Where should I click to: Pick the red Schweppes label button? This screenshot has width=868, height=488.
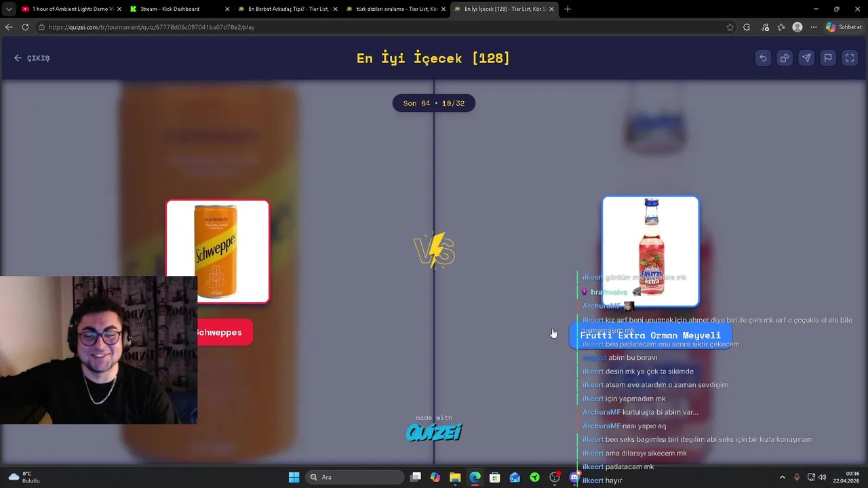[218, 333]
